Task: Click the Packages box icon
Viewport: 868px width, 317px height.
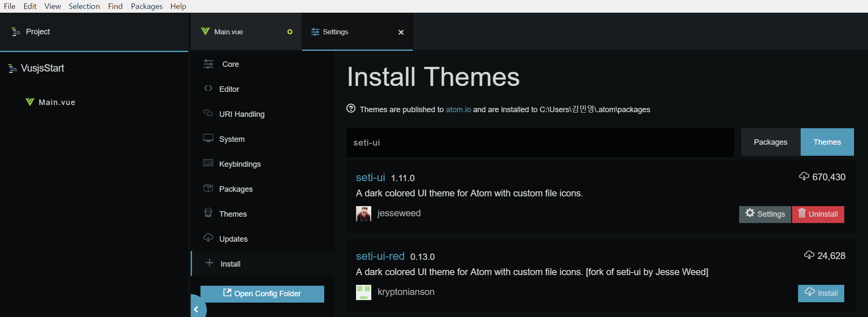Action: point(208,188)
